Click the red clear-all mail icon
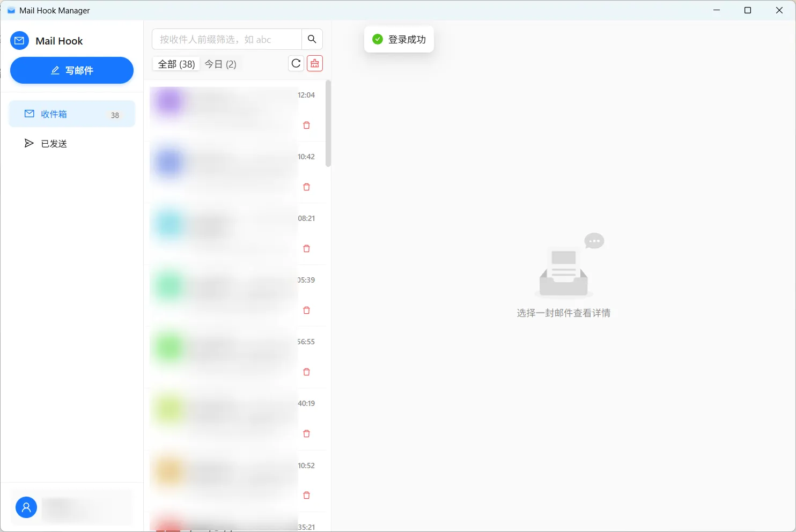The width and height of the screenshot is (796, 532). [x=315, y=63]
